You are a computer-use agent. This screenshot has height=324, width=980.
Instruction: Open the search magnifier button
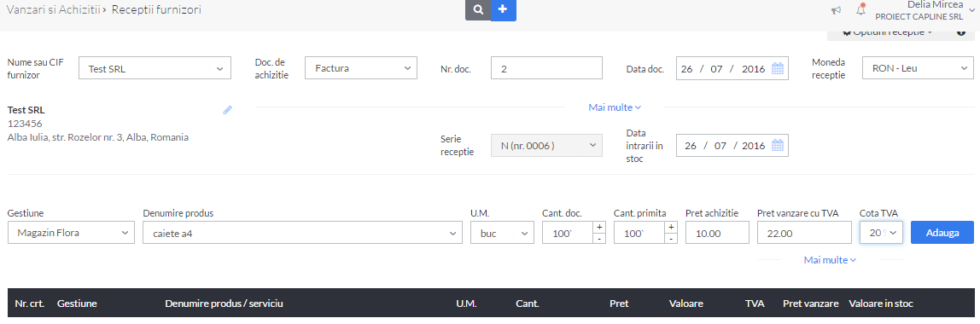click(x=478, y=10)
